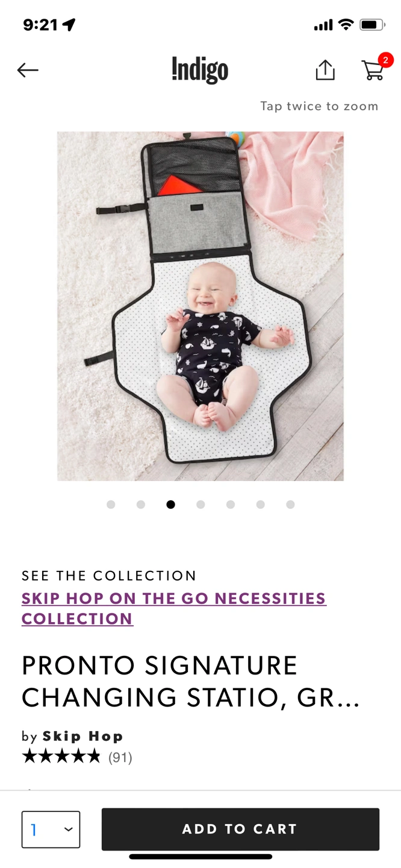Tap the battery icon in status bar
The image size is (401, 868).
pos(372,25)
